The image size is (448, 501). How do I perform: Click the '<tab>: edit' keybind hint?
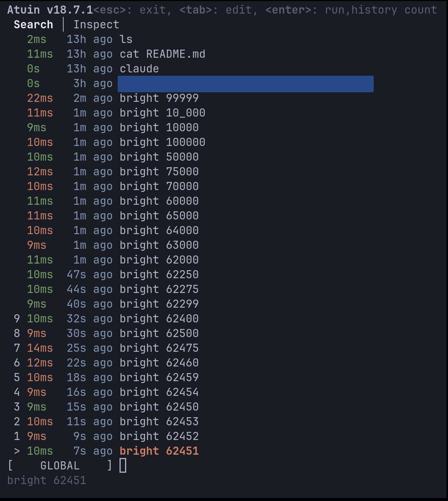click(x=216, y=10)
